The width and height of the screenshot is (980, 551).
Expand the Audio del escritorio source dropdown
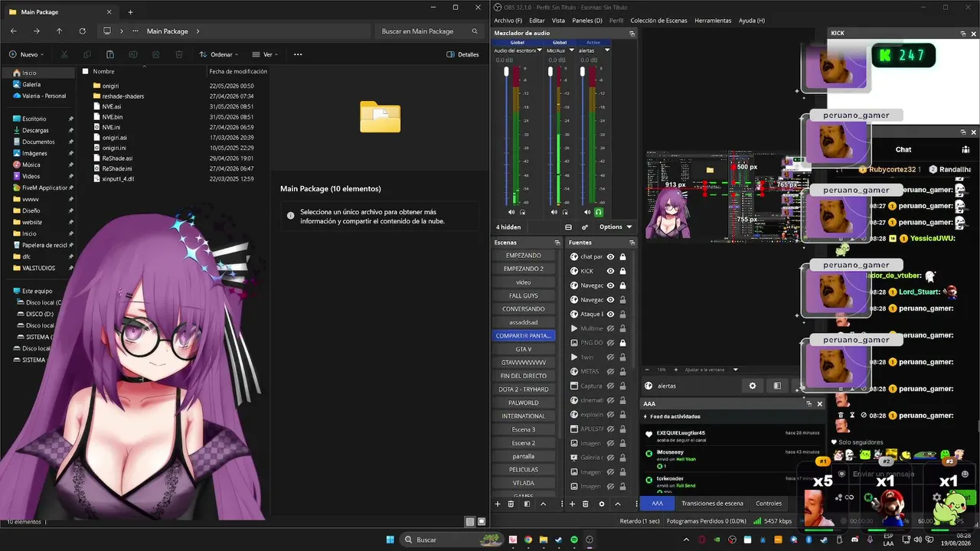(541, 51)
